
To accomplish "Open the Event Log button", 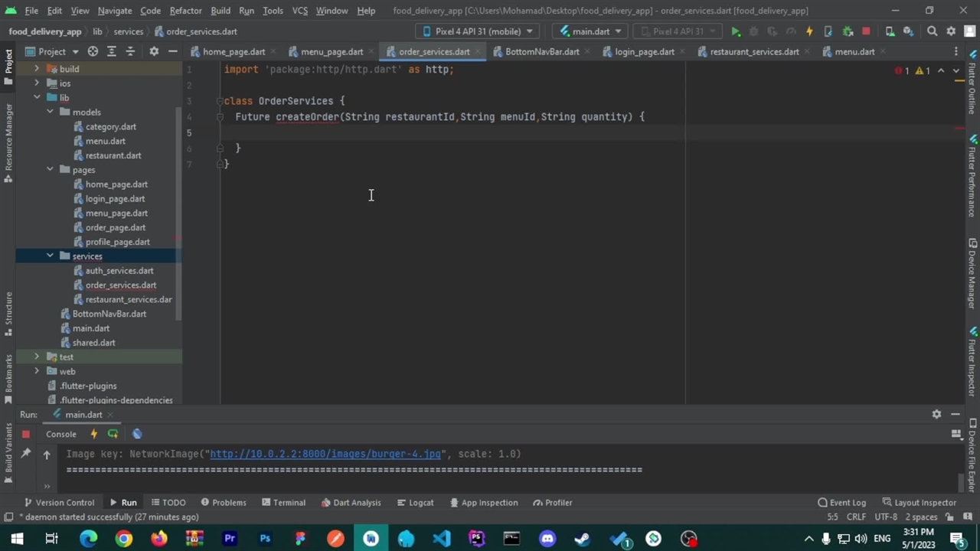I will click(841, 503).
